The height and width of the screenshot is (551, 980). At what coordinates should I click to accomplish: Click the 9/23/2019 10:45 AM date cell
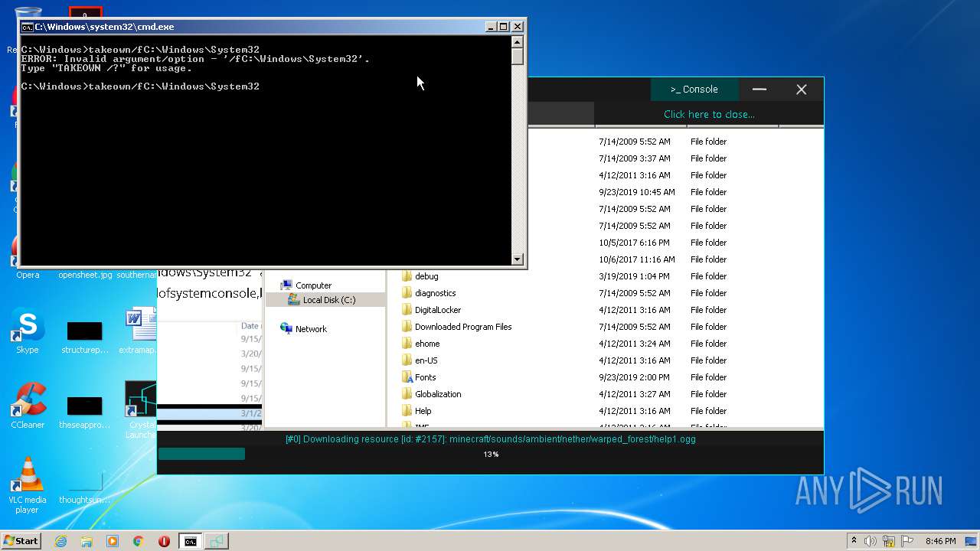point(636,192)
